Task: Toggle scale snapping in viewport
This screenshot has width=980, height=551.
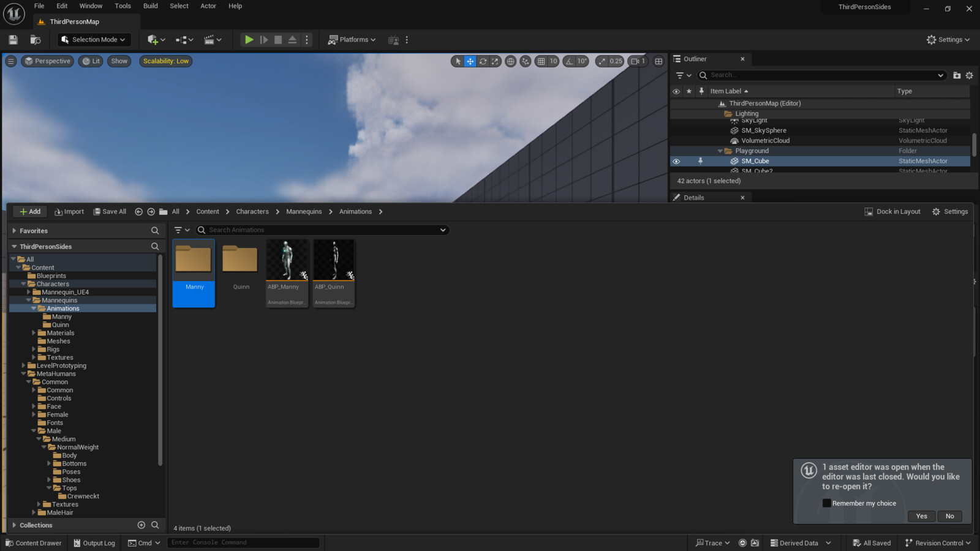Action: 602,61
